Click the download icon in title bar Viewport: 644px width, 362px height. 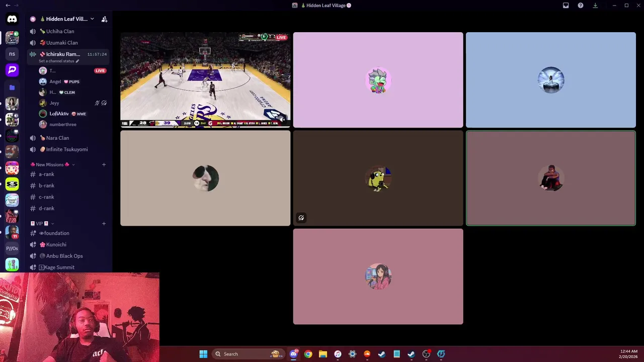pyautogui.click(x=595, y=6)
